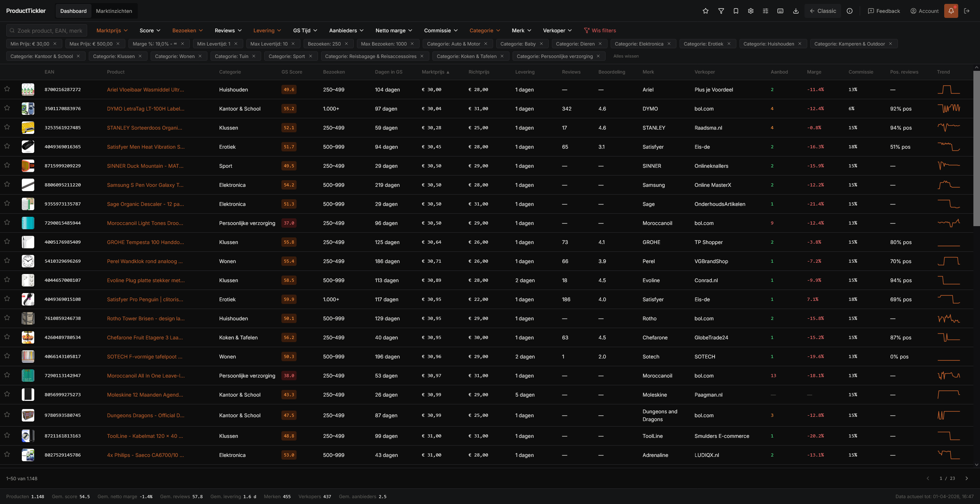Toggle the star on the GROHE Tempesta row
Screen dimensions: 980x504
(x=7, y=242)
